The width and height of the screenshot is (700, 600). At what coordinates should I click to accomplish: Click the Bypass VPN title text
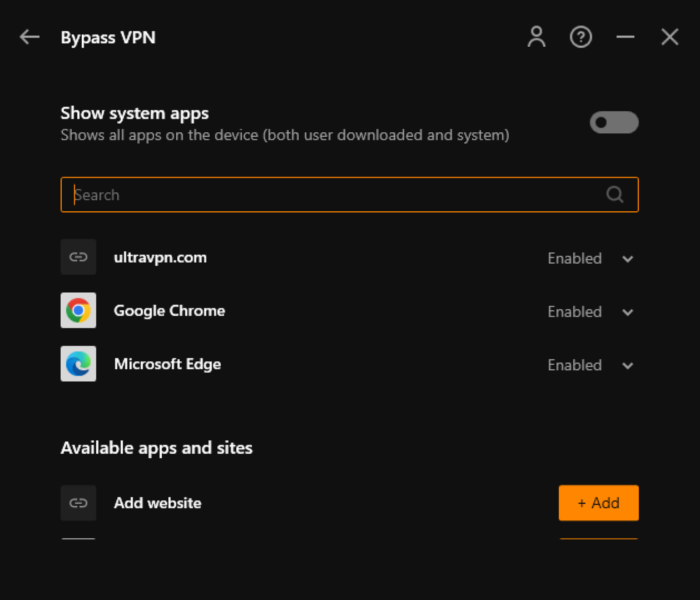[x=108, y=37]
